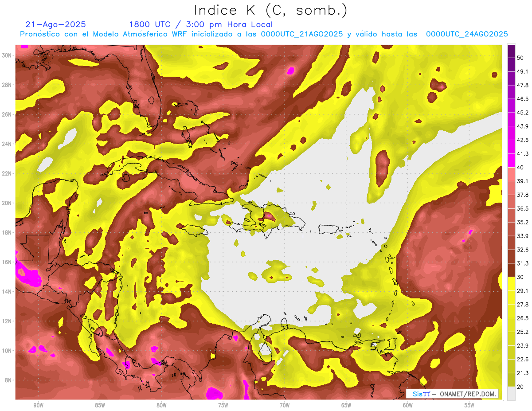Screen dimensions: 532x411
Task: Click the legend value 29.1
Action: (523, 290)
